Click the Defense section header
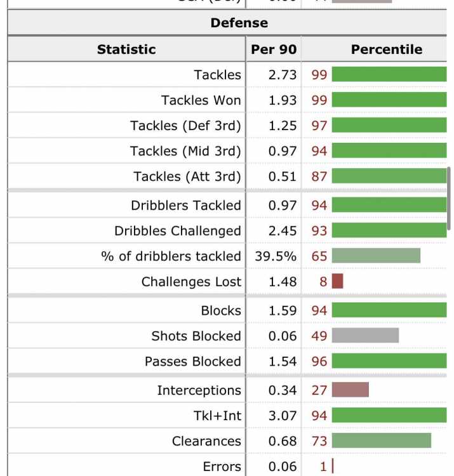Viewport: 454px width, 476px height. 239,23
